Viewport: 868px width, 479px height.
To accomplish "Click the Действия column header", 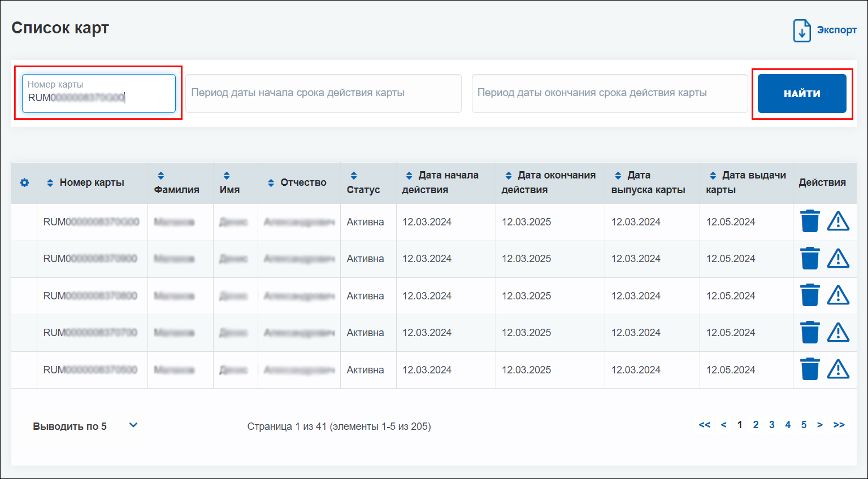I will pyautogui.click(x=822, y=182).
